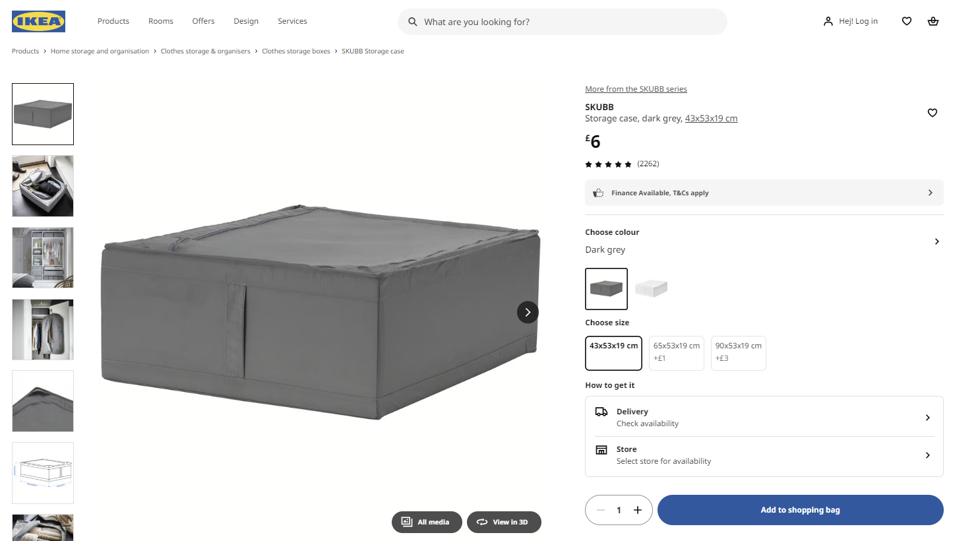The image size is (980, 541).
Task: Open the Offers menu item
Action: coord(204,21)
